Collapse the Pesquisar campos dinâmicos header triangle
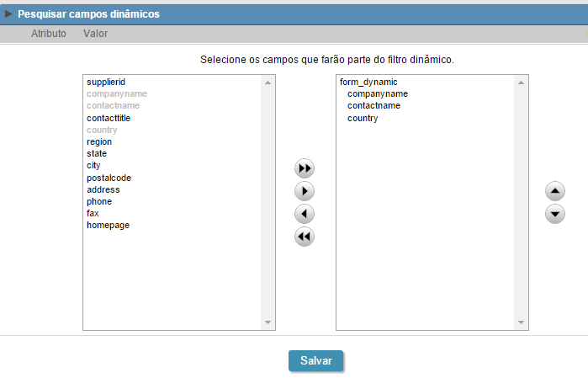Viewport: 588px width, 378px height. tap(9, 14)
